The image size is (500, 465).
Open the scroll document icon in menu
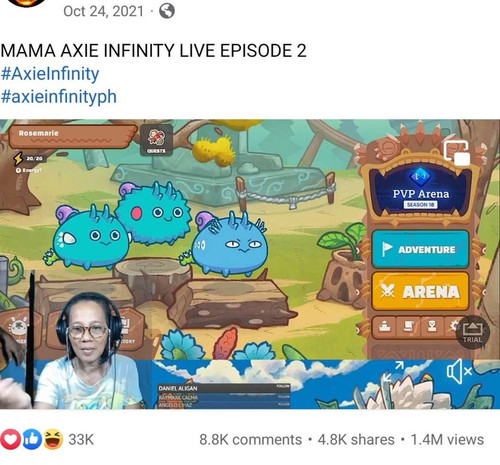408,326
